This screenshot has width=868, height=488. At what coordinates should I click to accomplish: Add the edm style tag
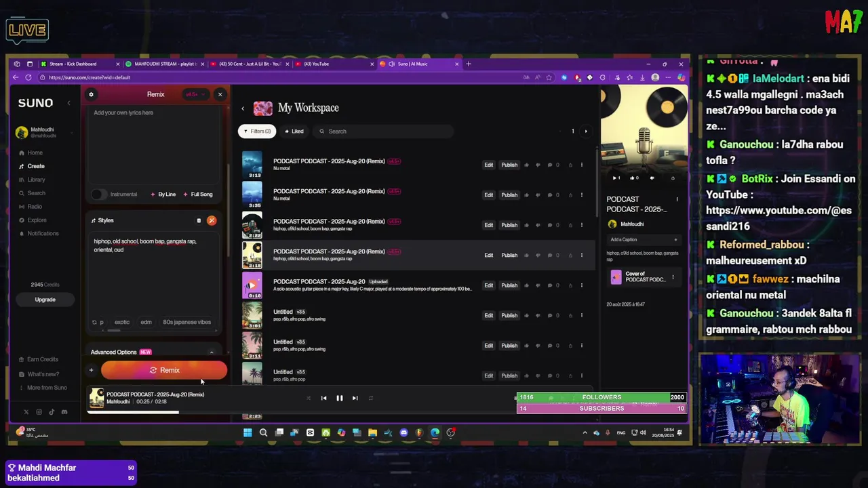click(x=146, y=322)
